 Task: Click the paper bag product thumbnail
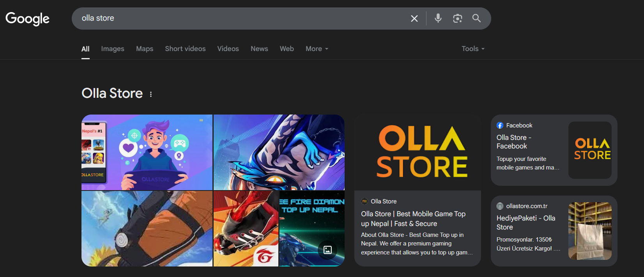click(590, 231)
